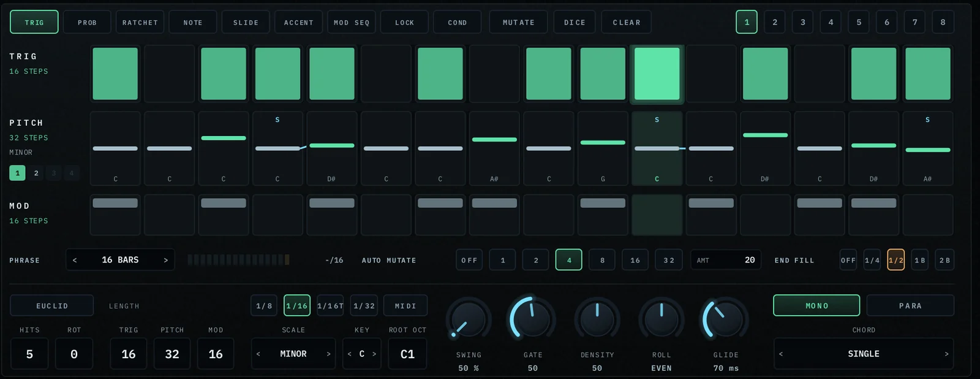Set step rate to 1/16T
This screenshot has width=980, height=379.
coord(330,305)
